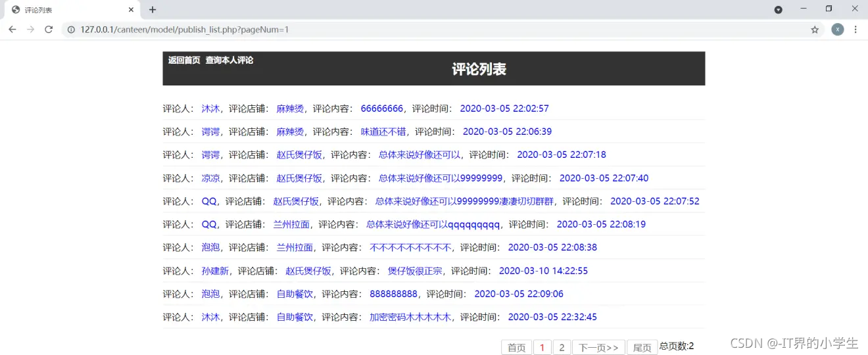Click timestamp 2020-03-05 22:07:52
The width and height of the screenshot is (868, 355).
click(x=655, y=201)
